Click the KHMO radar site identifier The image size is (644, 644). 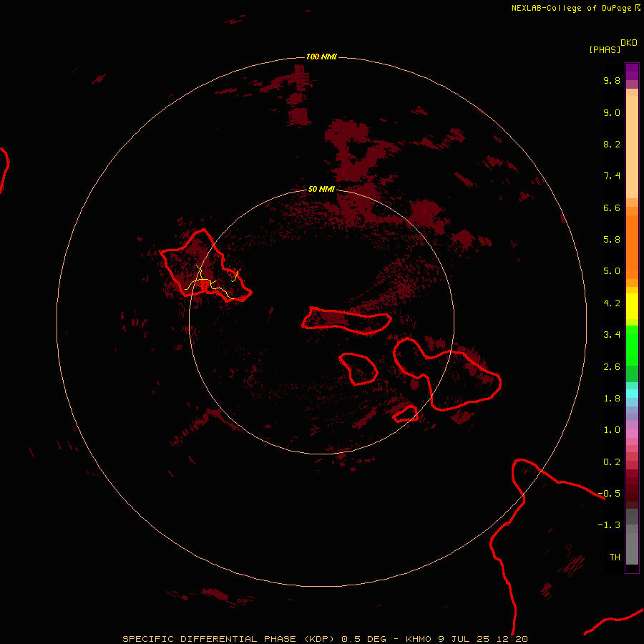pyautogui.click(x=419, y=639)
